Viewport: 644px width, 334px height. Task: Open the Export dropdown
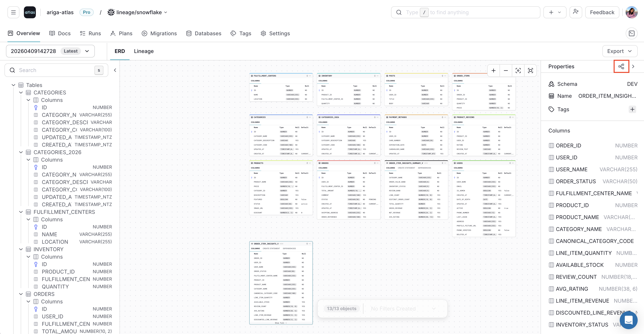(620, 51)
